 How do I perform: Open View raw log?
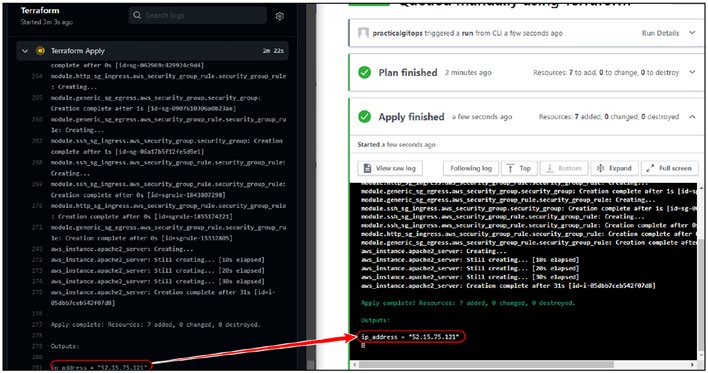(x=390, y=168)
